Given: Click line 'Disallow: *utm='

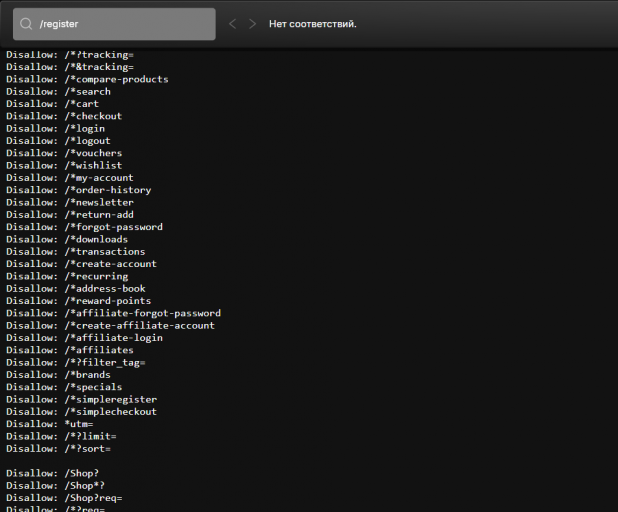Looking at the screenshot, I should [x=50, y=424].
